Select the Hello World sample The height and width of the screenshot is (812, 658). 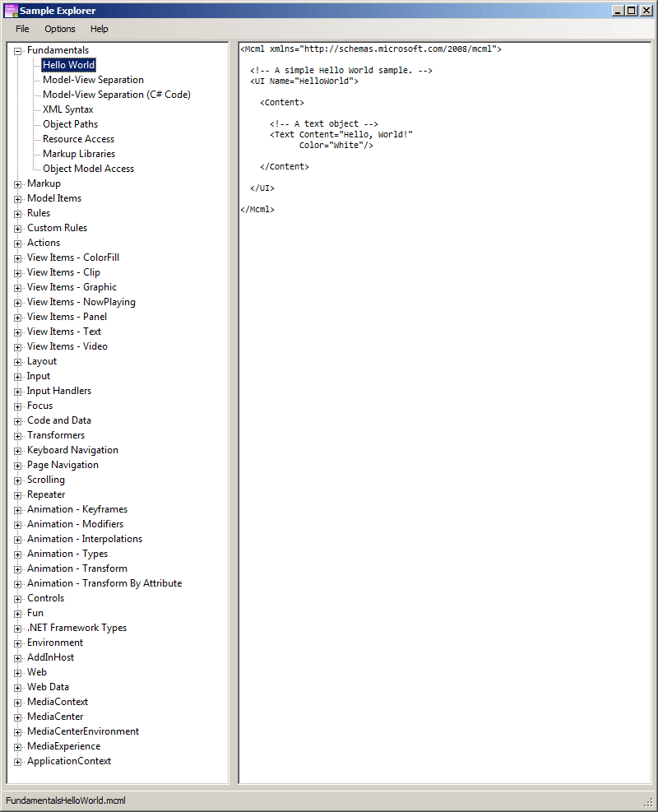(69, 65)
